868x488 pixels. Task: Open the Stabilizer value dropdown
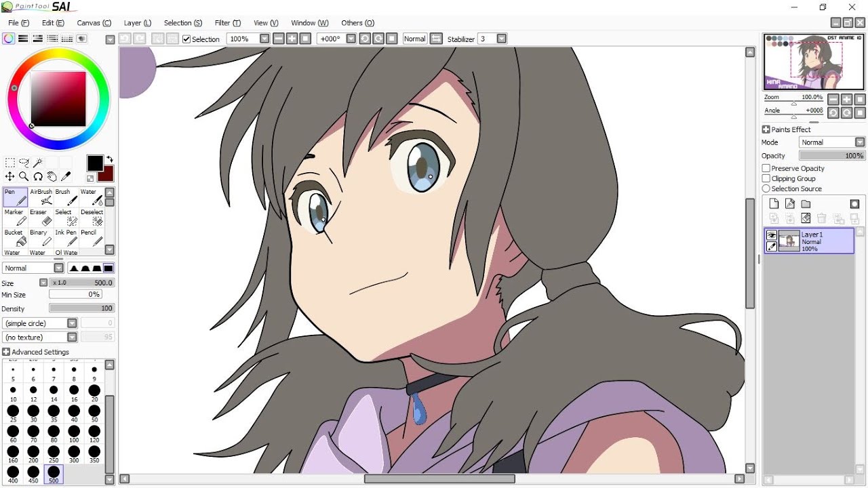(x=502, y=39)
